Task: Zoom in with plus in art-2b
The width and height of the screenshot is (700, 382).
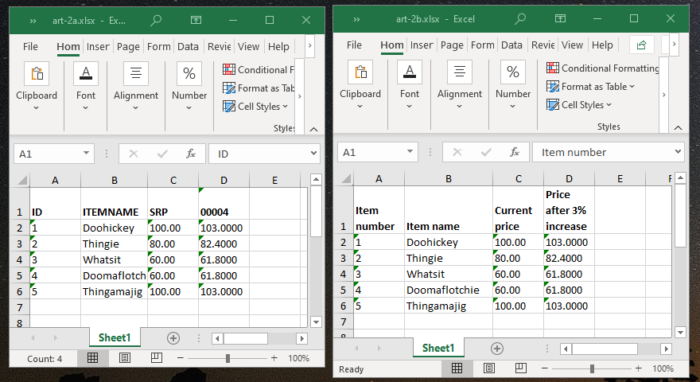Action: point(638,368)
